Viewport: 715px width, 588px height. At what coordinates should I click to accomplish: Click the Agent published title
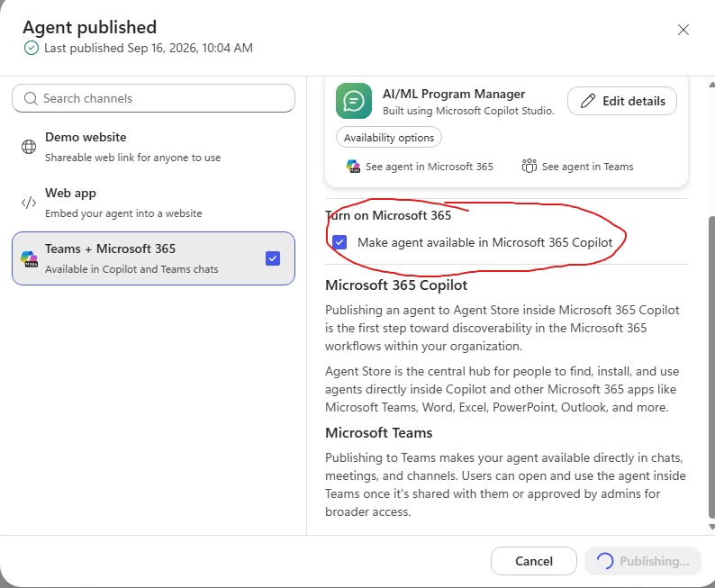[90, 27]
